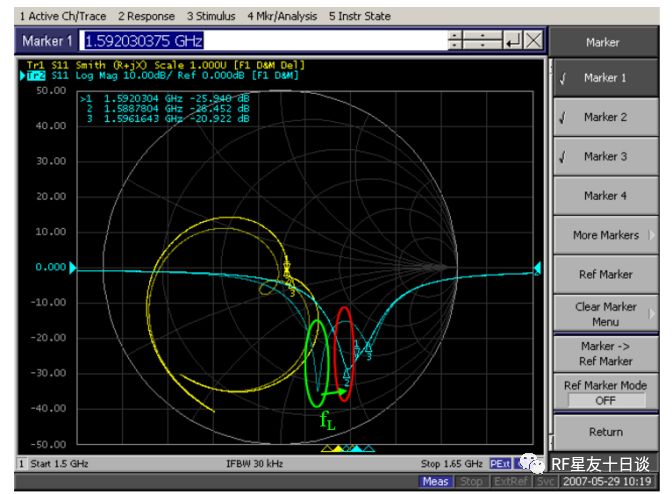Decrease marker frequency with small down stepper

click(x=455, y=45)
